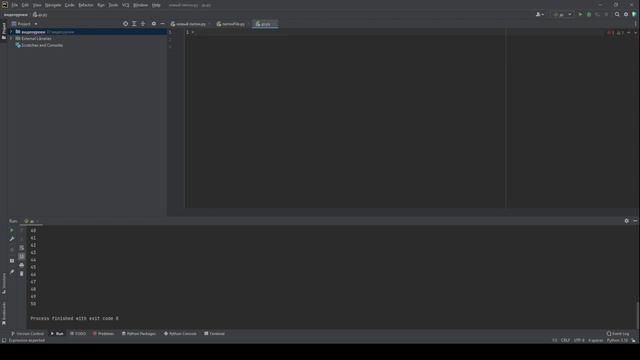Image resolution: width=640 pixels, height=360 pixels.
Task: Open the Navigate menu
Action: point(53,5)
